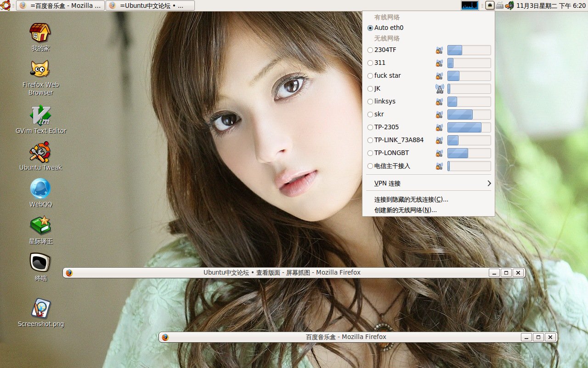Select the 终端 terminal desktop icon
The image size is (588, 368).
(40, 267)
